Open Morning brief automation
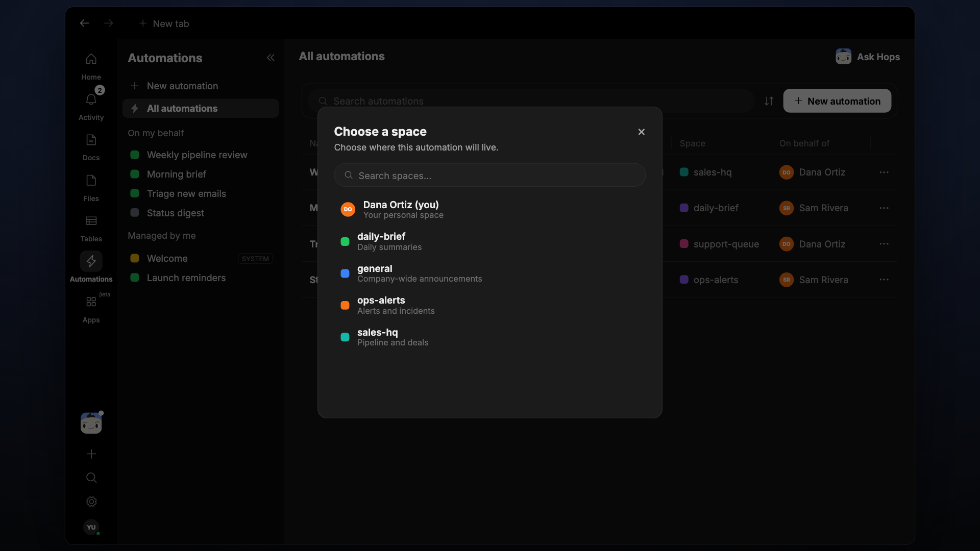Viewport: 980px width, 551px height. [201, 174]
